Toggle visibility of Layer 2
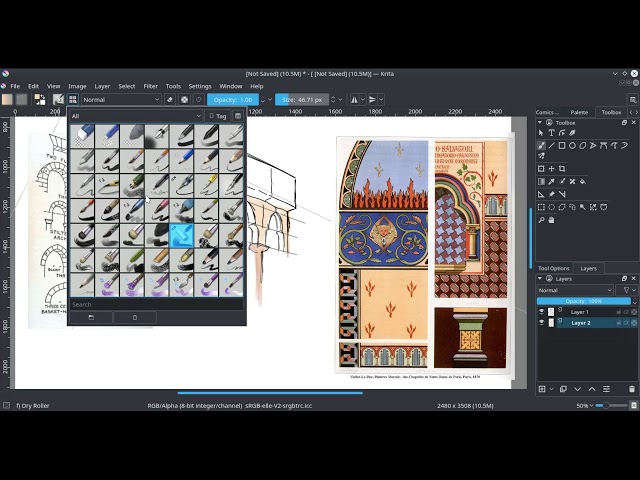Image resolution: width=640 pixels, height=480 pixels. pyautogui.click(x=542, y=323)
